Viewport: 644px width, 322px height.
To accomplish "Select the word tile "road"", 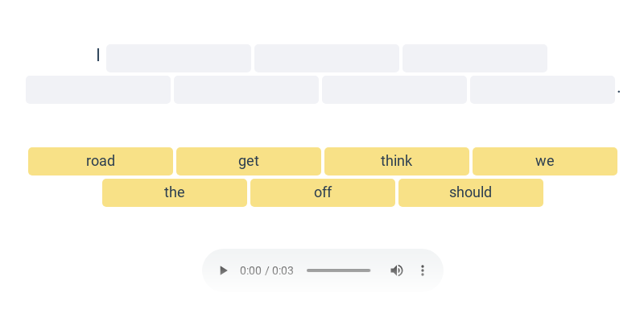I will click(x=101, y=161).
